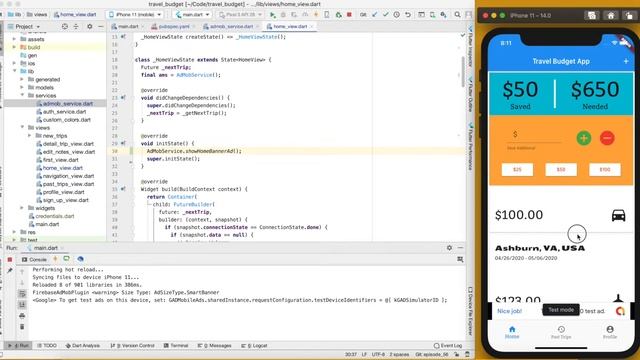Viewport: 640px width, 360px height.
Task: Click the VCS update project arrow icon
Action: point(375,15)
